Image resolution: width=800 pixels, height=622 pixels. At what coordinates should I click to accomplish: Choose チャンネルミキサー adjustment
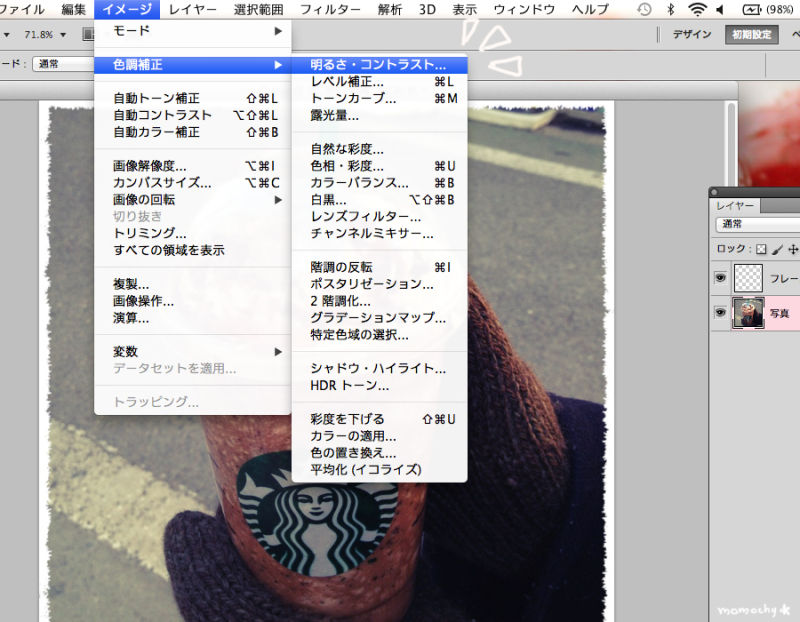point(379,233)
